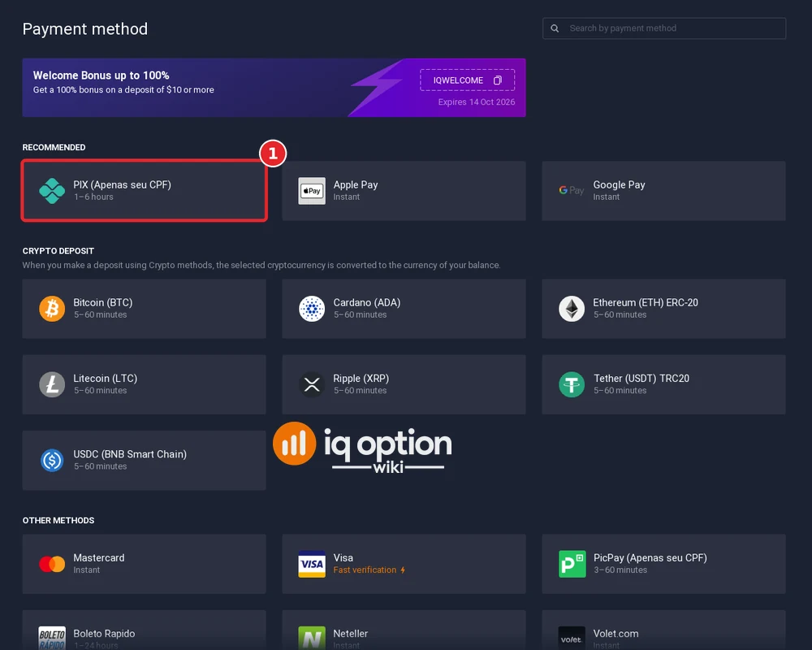The height and width of the screenshot is (650, 812).
Task: Click the Ethereum diamond icon
Action: click(x=572, y=309)
